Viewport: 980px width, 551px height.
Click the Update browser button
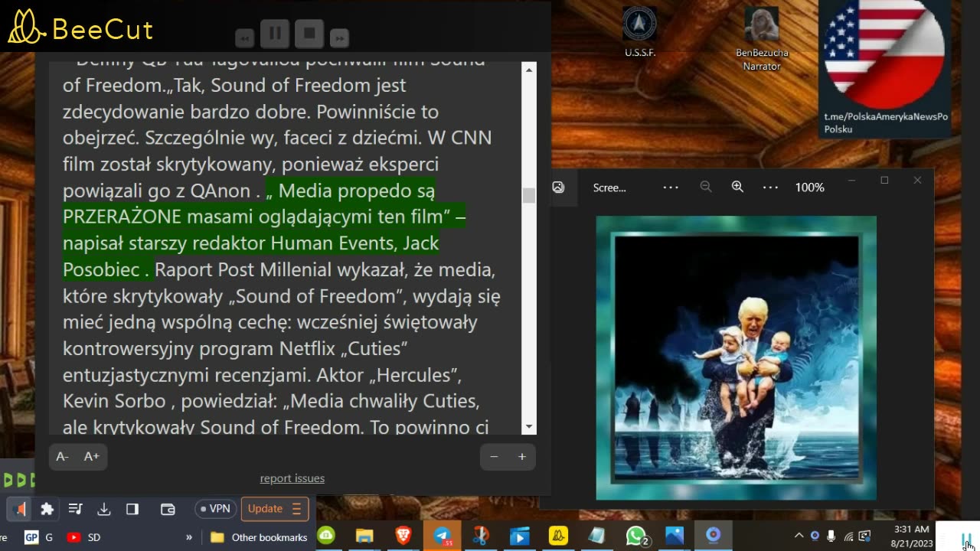point(275,509)
